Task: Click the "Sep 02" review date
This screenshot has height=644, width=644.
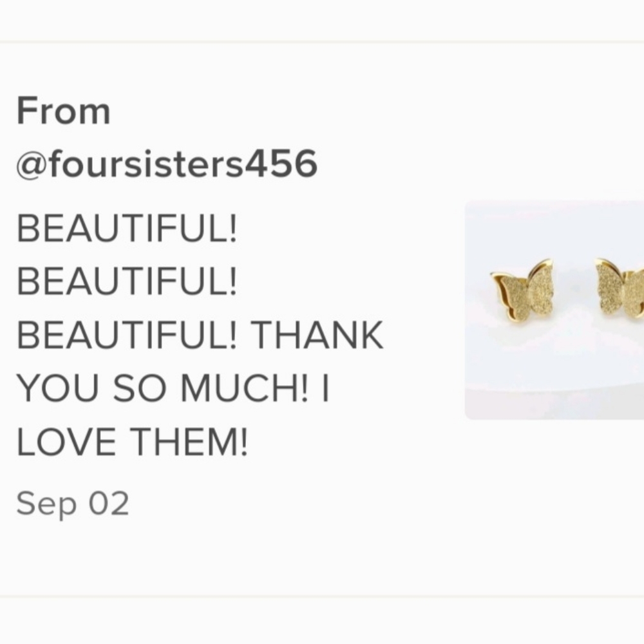Action: (x=73, y=504)
